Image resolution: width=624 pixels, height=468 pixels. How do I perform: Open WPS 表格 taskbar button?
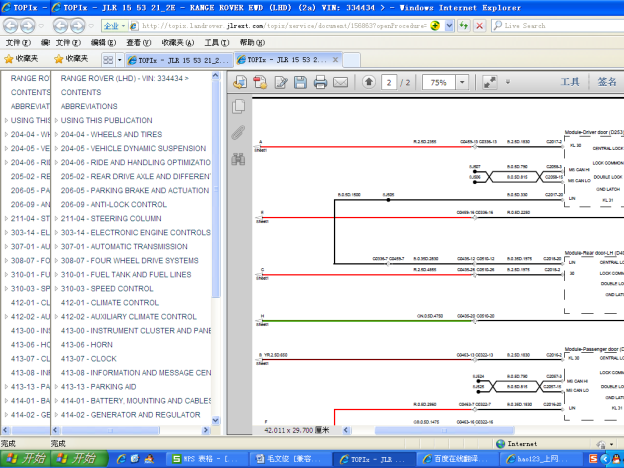point(207,459)
